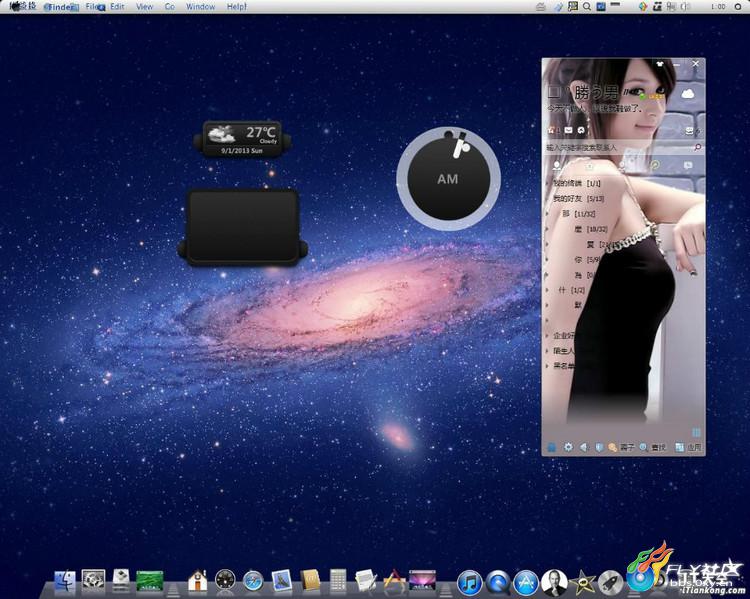
Task: Open the Address Book dock icon
Action: coord(310,580)
